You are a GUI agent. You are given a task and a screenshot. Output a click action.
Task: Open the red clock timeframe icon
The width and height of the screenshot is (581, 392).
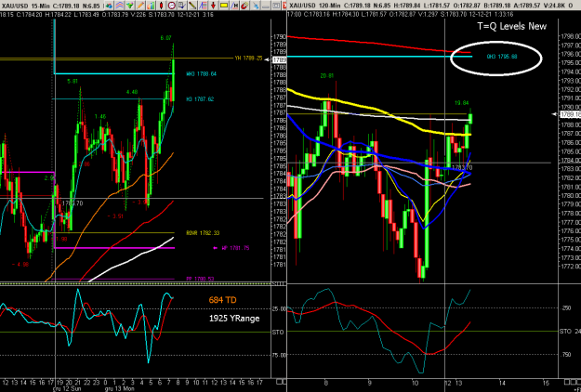point(172,6)
